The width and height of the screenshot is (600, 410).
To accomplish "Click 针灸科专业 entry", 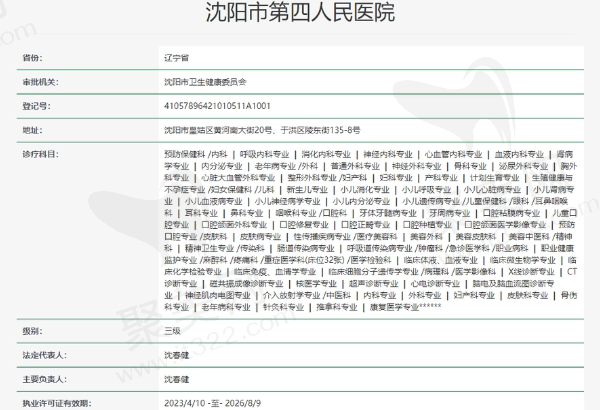I will pyautogui.click(x=284, y=307).
